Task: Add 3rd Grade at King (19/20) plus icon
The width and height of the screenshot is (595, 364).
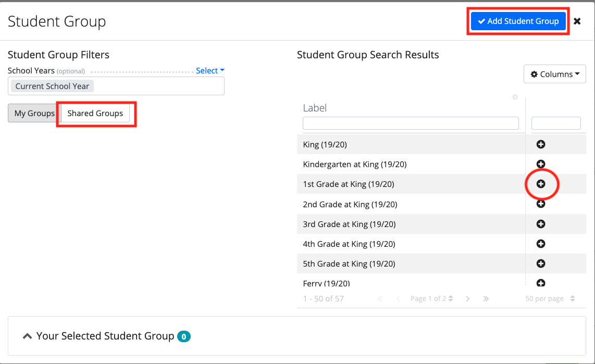Action: [x=541, y=224]
